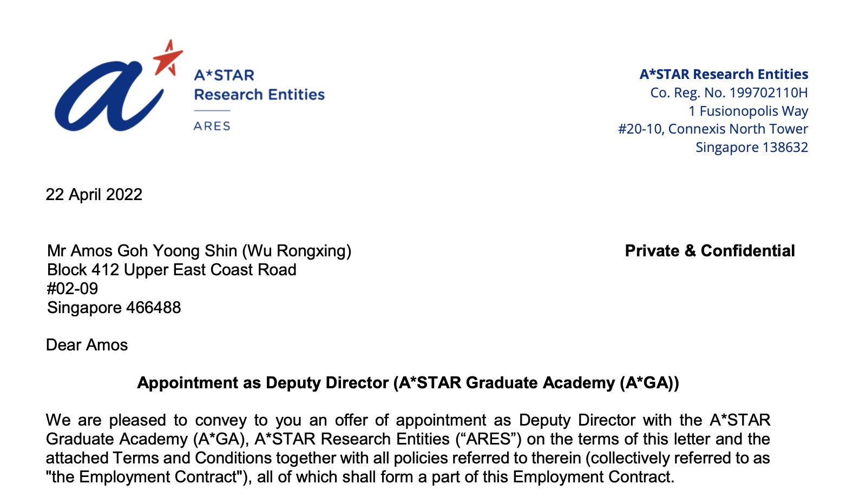Click the recipient name 'Mr Amos Goh Yoong Shin'

pos(142,251)
